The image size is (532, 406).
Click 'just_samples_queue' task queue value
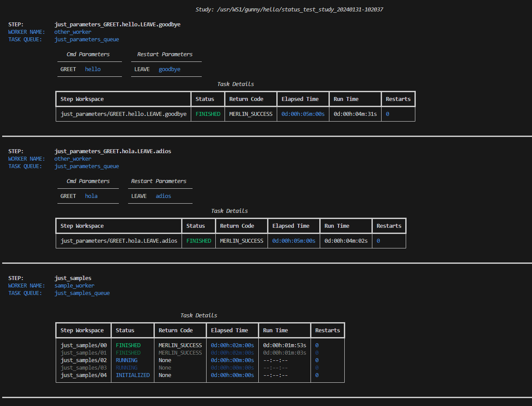82,293
